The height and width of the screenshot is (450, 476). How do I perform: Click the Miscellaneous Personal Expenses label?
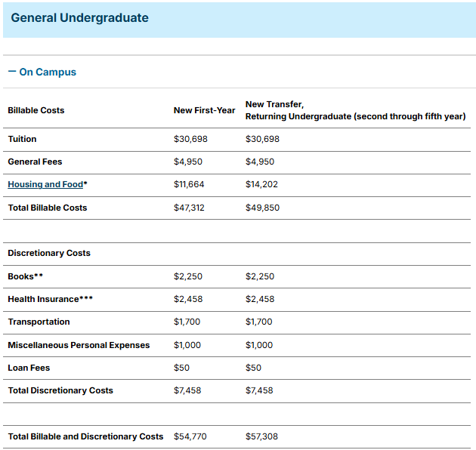[79, 345]
